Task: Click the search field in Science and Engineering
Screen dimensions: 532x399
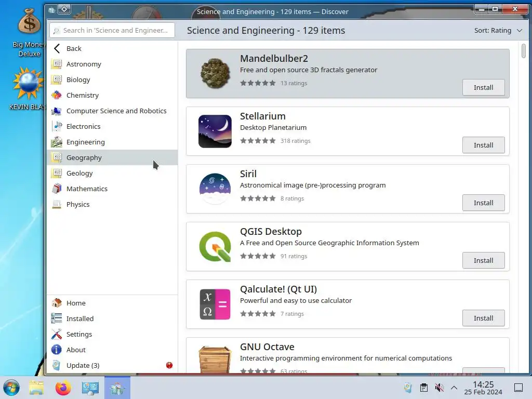Action: (x=112, y=31)
